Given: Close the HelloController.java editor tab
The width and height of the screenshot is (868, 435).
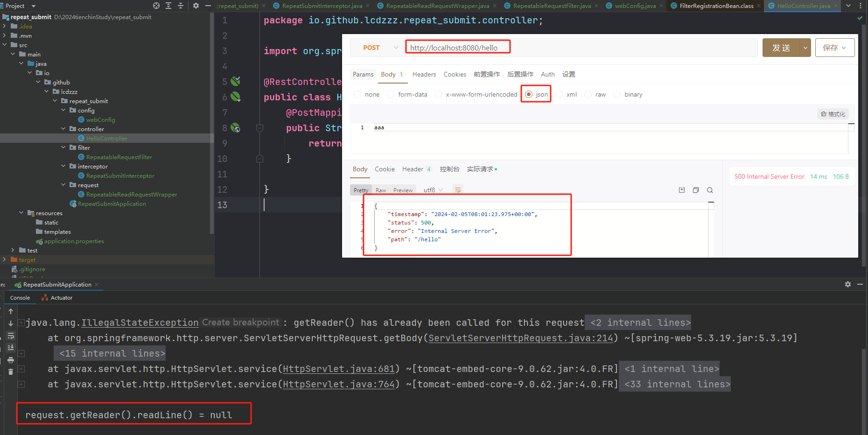Looking at the screenshot, I should click(x=836, y=6).
